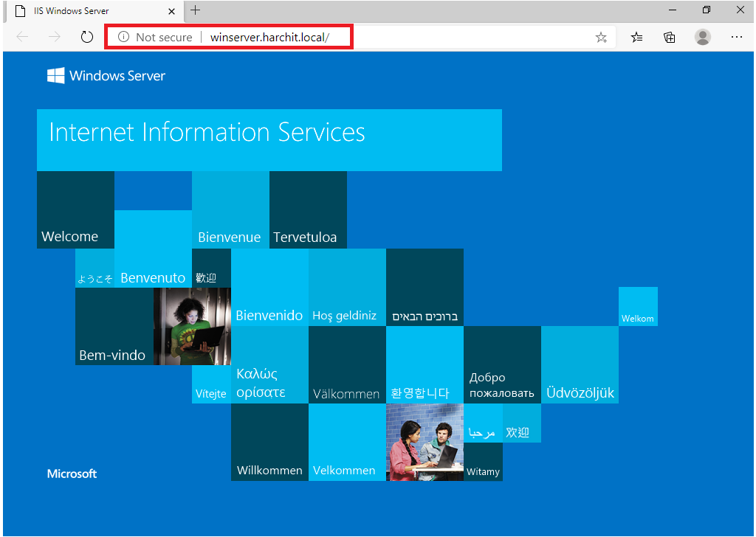Open the Favorites list icon
The image size is (756, 537).
pyautogui.click(x=636, y=37)
